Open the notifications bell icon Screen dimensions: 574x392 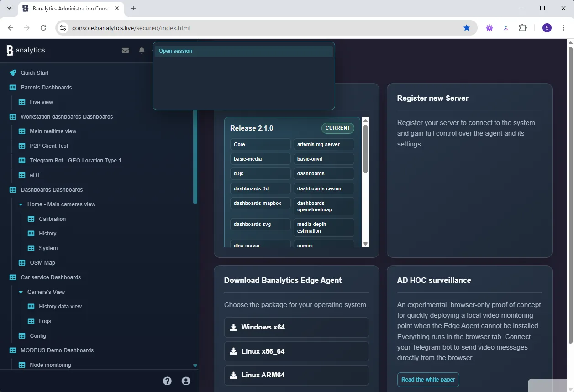click(x=142, y=51)
